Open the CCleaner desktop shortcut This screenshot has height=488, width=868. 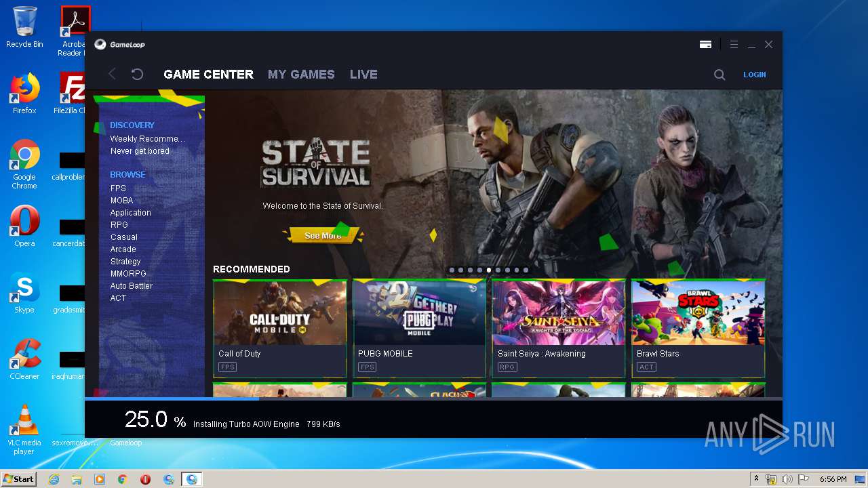coord(24,359)
